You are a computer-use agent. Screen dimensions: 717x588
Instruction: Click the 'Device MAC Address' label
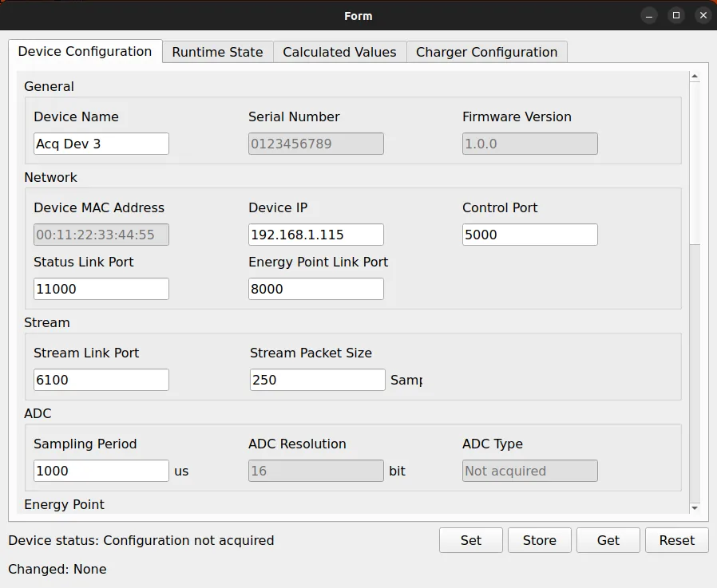99,207
